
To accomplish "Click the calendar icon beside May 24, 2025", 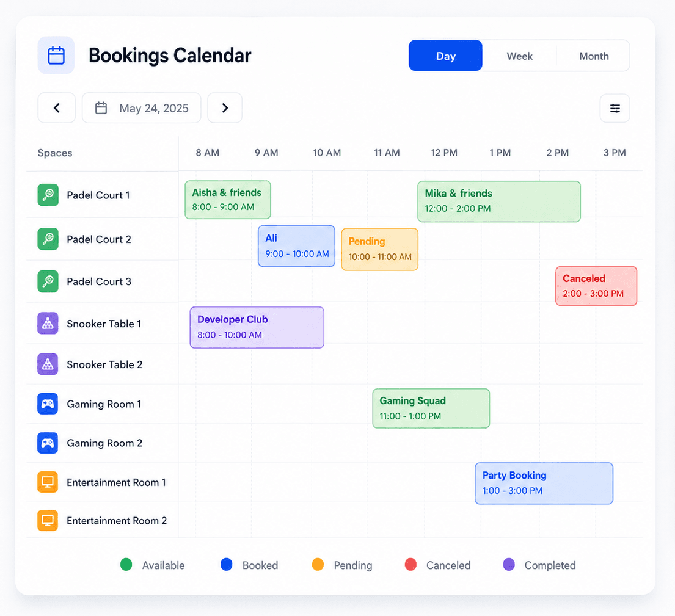I will (x=101, y=108).
